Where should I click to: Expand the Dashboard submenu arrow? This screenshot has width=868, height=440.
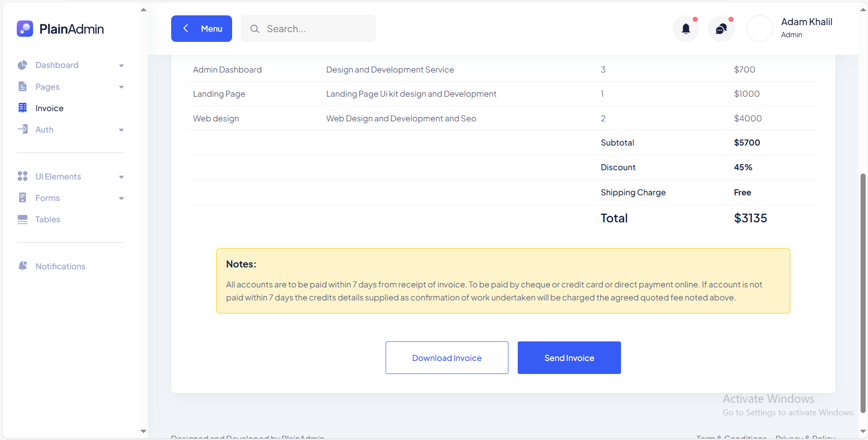(121, 66)
